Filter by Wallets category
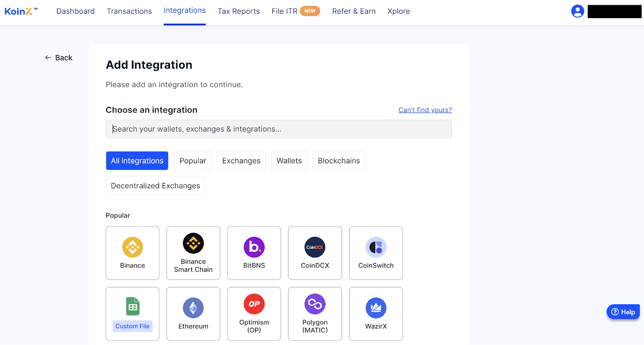The image size is (644, 345). [289, 161]
